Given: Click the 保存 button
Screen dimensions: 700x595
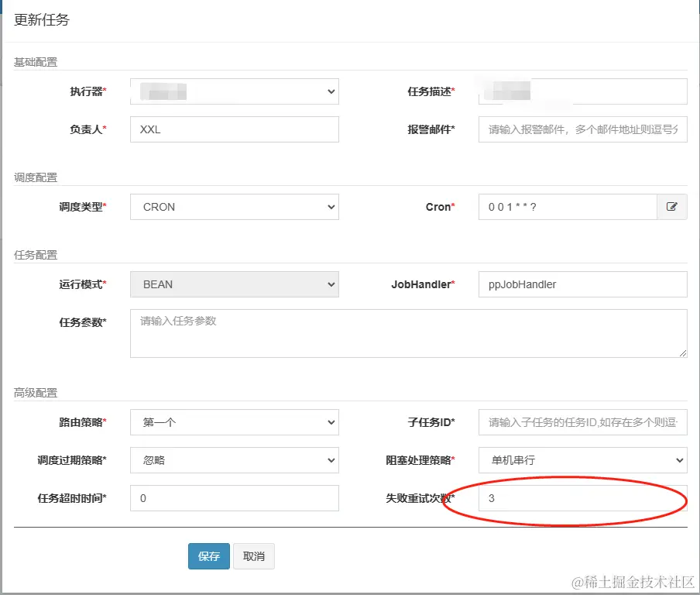Looking at the screenshot, I should [209, 556].
